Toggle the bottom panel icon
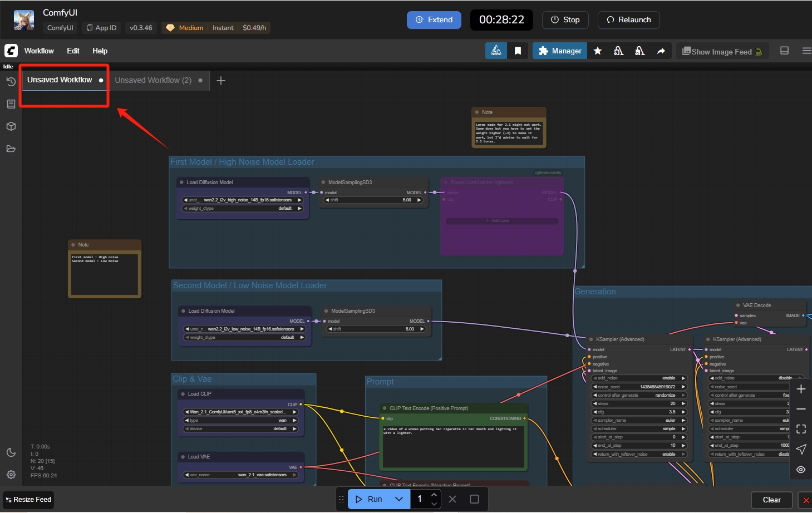 pos(784,51)
